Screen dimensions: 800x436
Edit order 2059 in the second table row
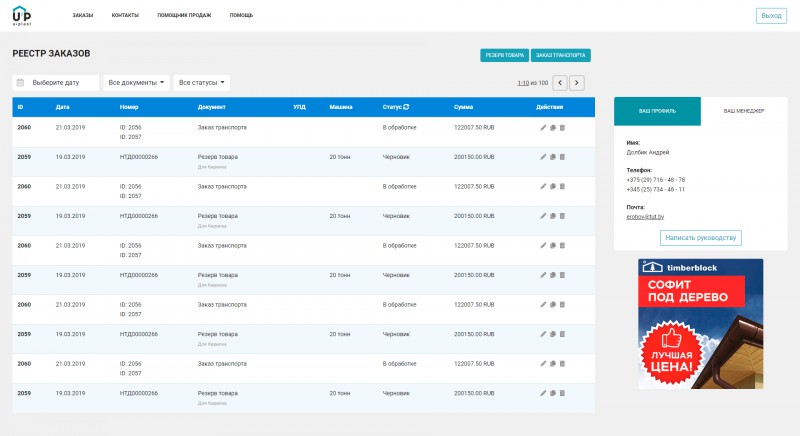point(543,157)
